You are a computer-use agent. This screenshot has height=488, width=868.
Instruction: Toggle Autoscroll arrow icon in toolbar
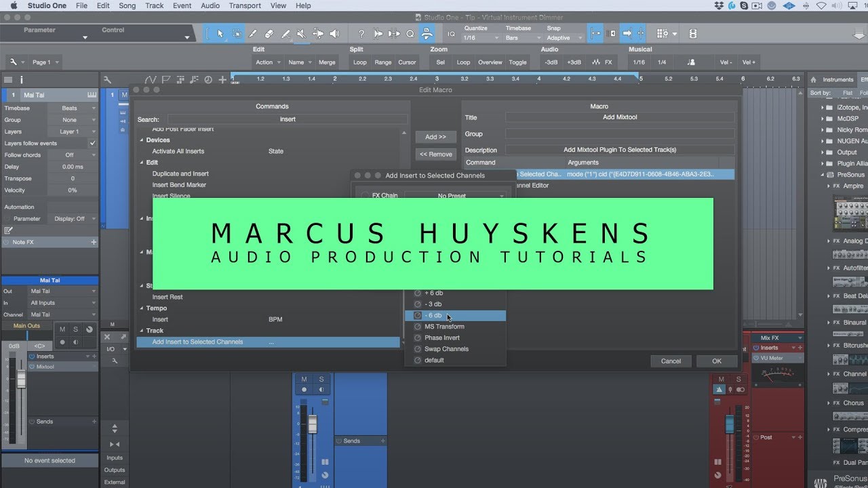click(x=627, y=33)
